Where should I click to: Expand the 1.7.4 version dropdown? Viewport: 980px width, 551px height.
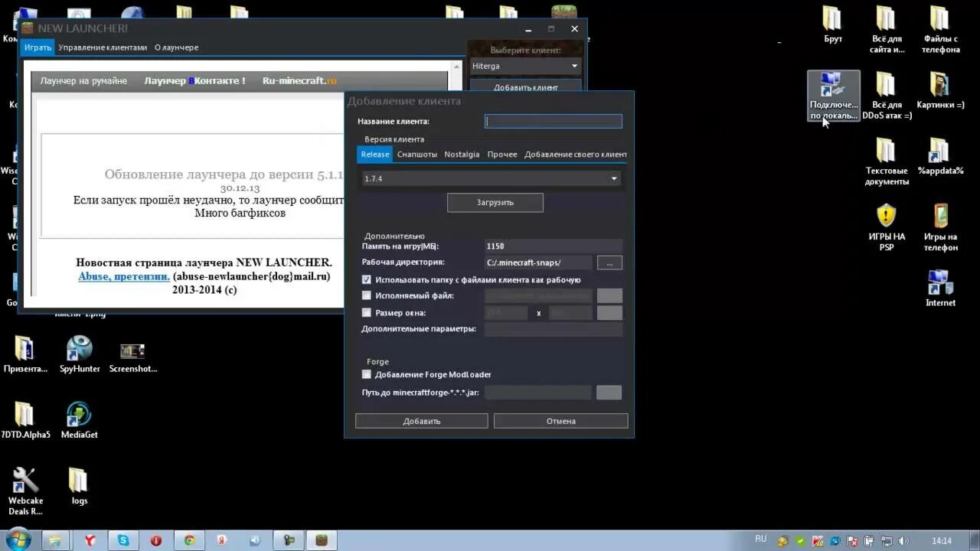click(491, 178)
